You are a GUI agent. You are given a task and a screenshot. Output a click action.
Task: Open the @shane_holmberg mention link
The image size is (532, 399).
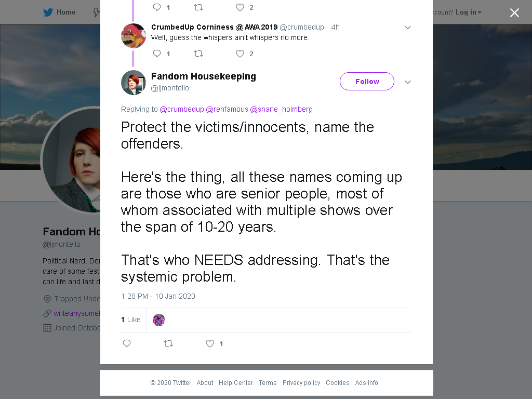pyautogui.click(x=281, y=109)
